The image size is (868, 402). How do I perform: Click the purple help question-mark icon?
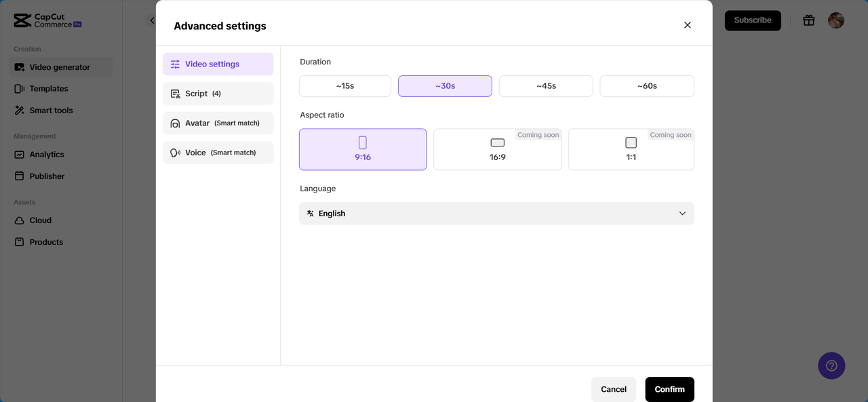831,366
